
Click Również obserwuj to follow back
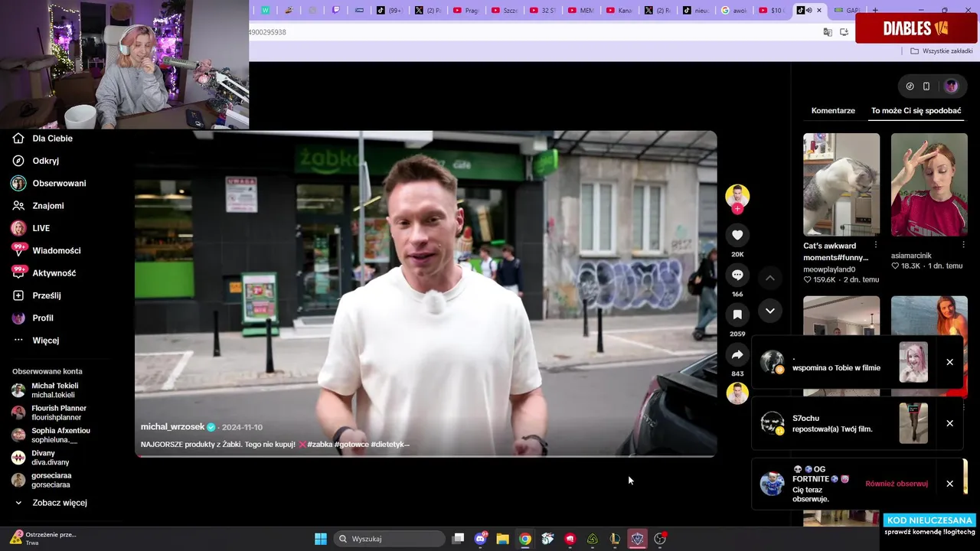pyautogui.click(x=897, y=484)
